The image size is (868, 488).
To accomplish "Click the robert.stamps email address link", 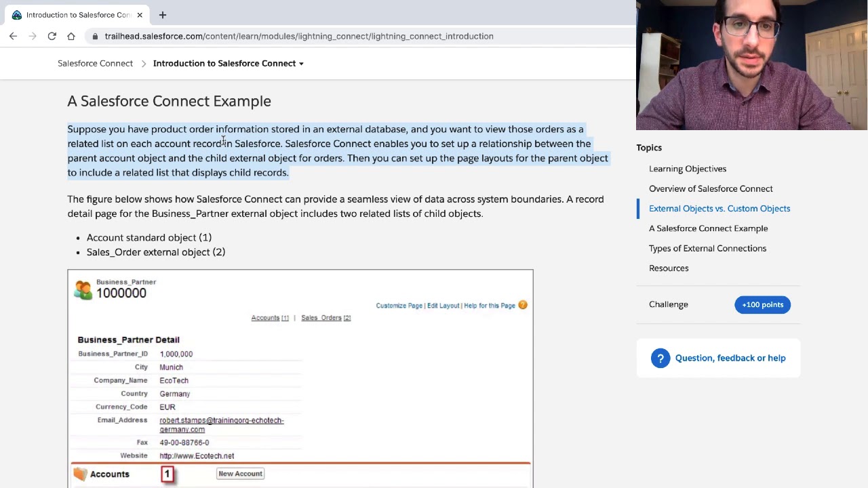I will click(x=221, y=425).
